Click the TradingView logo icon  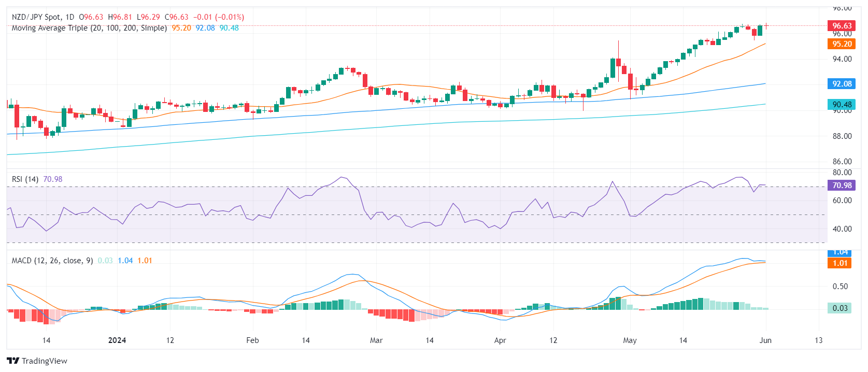tap(13, 361)
